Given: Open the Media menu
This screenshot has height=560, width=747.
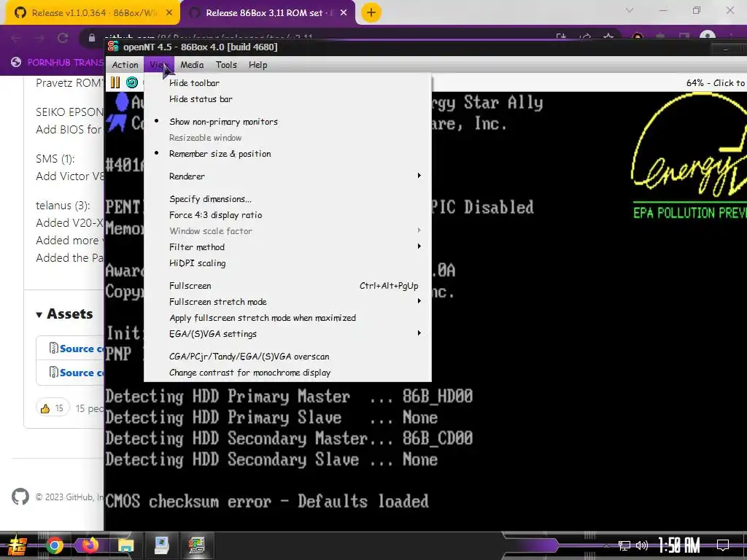Looking at the screenshot, I should coord(192,65).
